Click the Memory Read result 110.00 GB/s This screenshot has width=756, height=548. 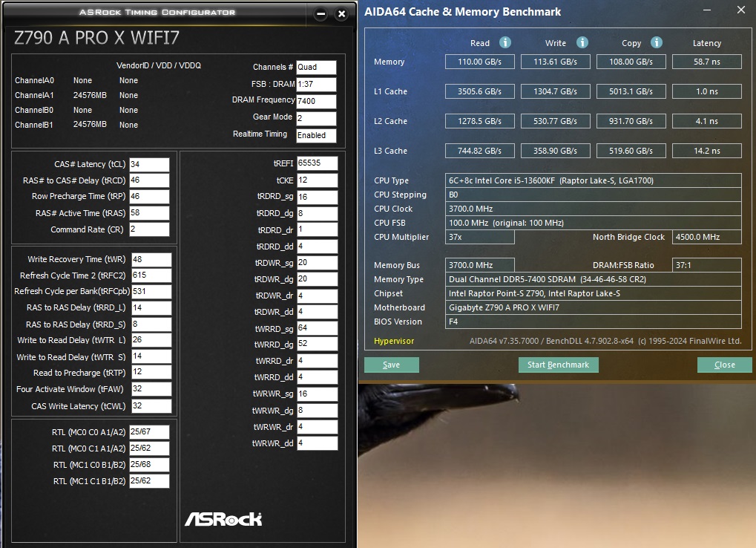pyautogui.click(x=480, y=62)
